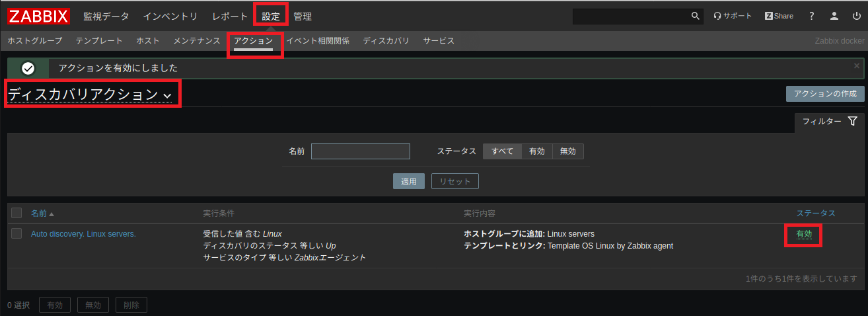This screenshot has width=868, height=316.
Task: Go to the メンテナンス submenu
Action: (x=197, y=41)
